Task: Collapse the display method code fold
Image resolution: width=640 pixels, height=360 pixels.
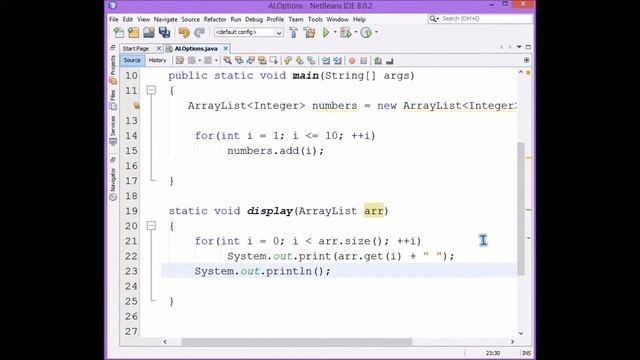Action: 151,225
